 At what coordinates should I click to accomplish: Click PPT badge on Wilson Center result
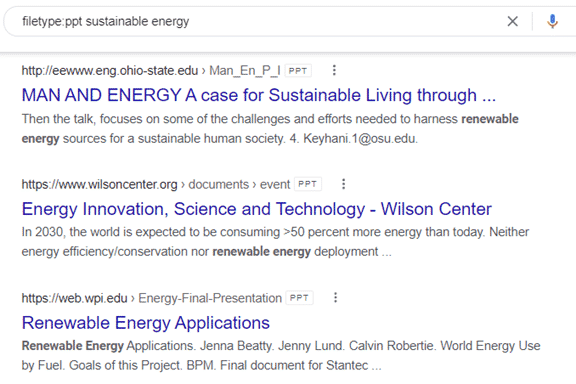(x=308, y=184)
